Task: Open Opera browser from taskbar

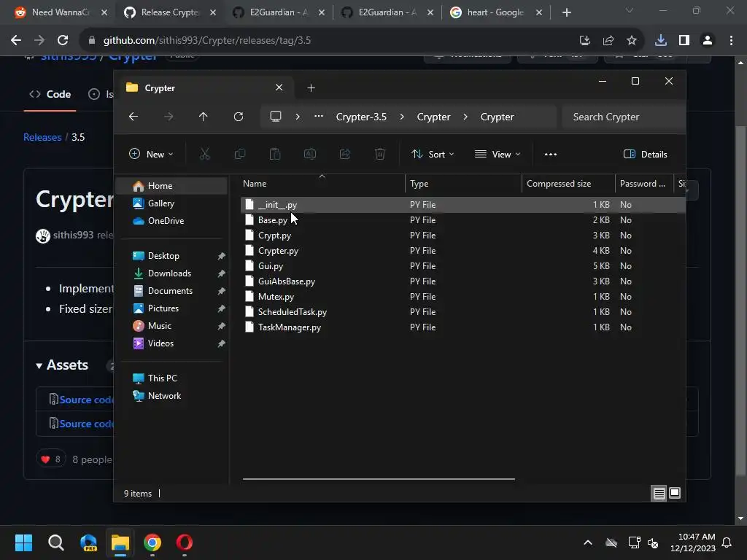Action: (x=185, y=542)
